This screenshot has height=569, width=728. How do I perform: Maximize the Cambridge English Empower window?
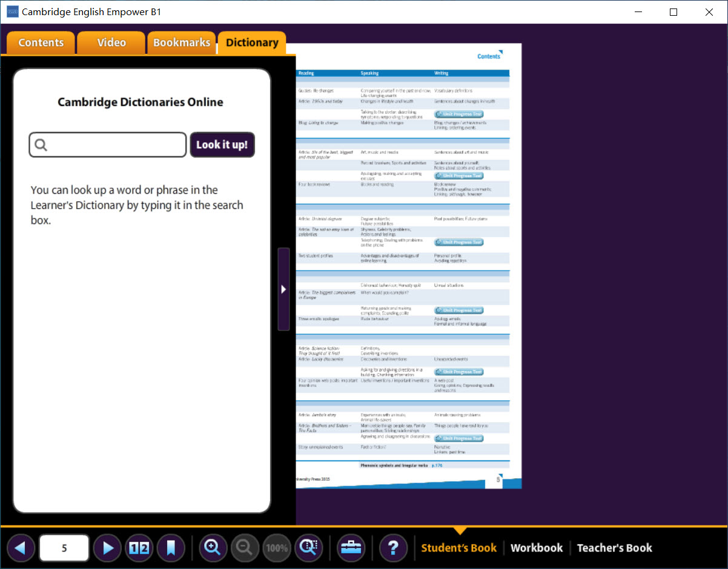(673, 12)
